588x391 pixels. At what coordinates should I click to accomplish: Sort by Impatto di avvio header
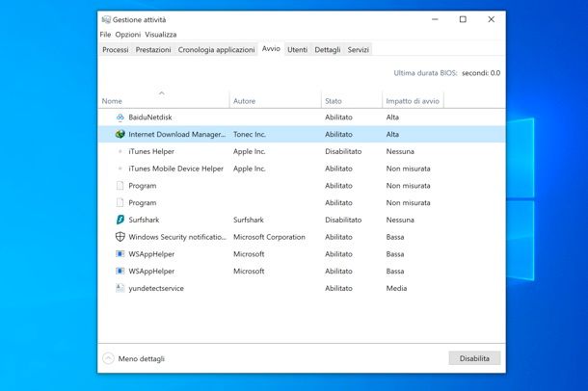tap(413, 101)
